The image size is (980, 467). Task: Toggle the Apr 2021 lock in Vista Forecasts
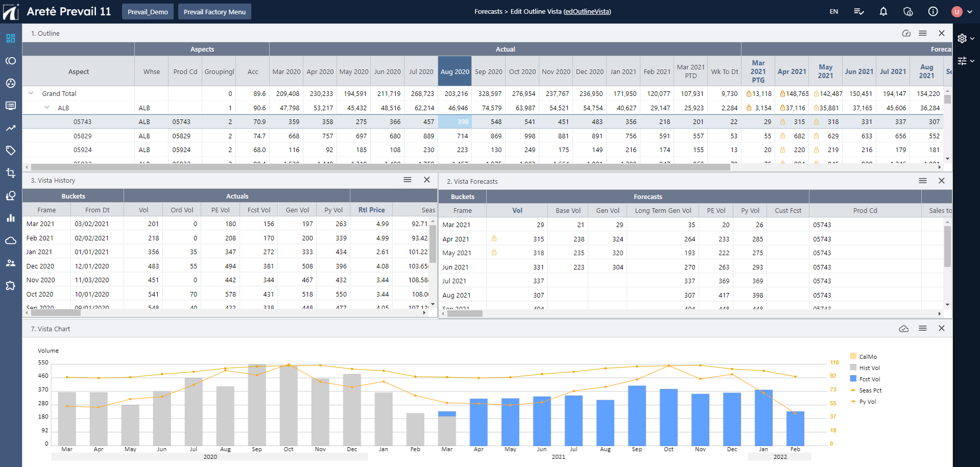coord(494,239)
